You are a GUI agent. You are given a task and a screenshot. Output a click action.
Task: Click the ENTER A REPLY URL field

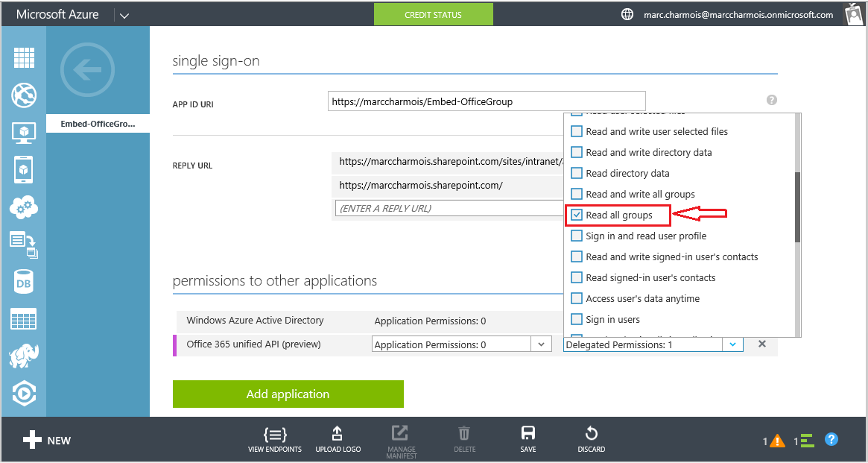click(449, 208)
